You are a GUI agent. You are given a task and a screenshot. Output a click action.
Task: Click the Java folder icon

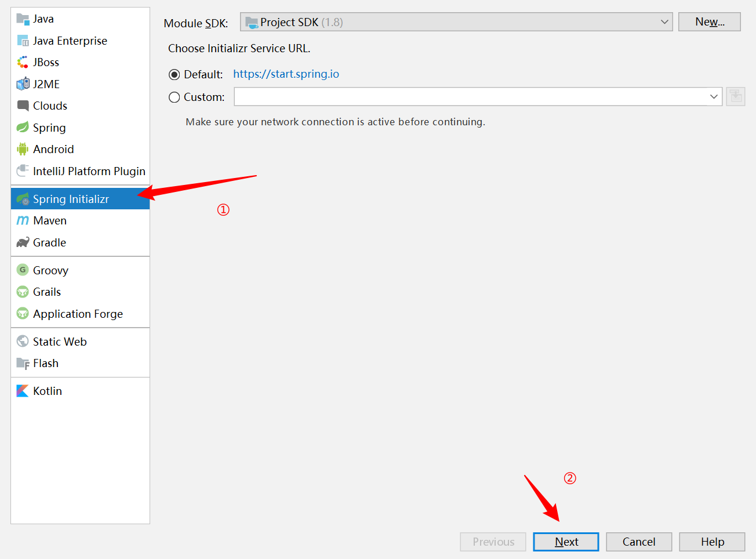pyautogui.click(x=23, y=19)
